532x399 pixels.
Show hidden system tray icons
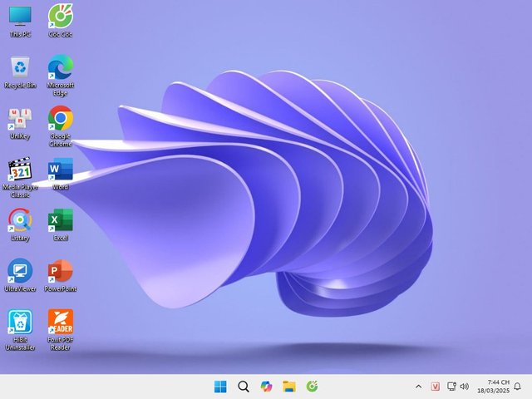[x=419, y=387]
